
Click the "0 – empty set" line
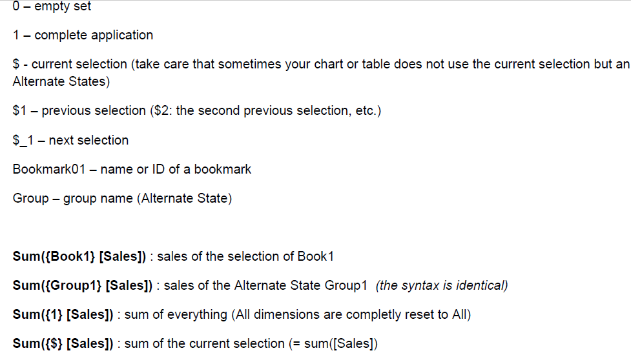[x=52, y=6]
